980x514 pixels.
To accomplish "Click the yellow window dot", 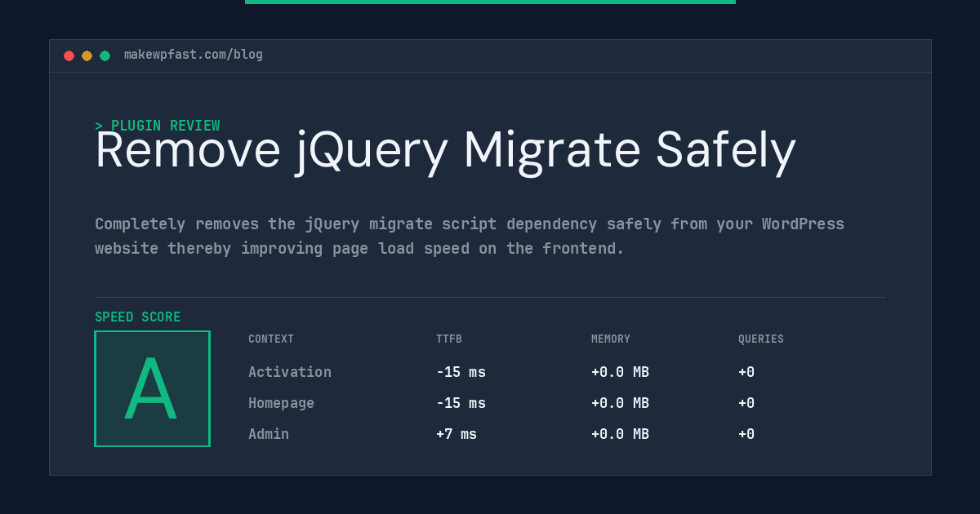I will [87, 55].
